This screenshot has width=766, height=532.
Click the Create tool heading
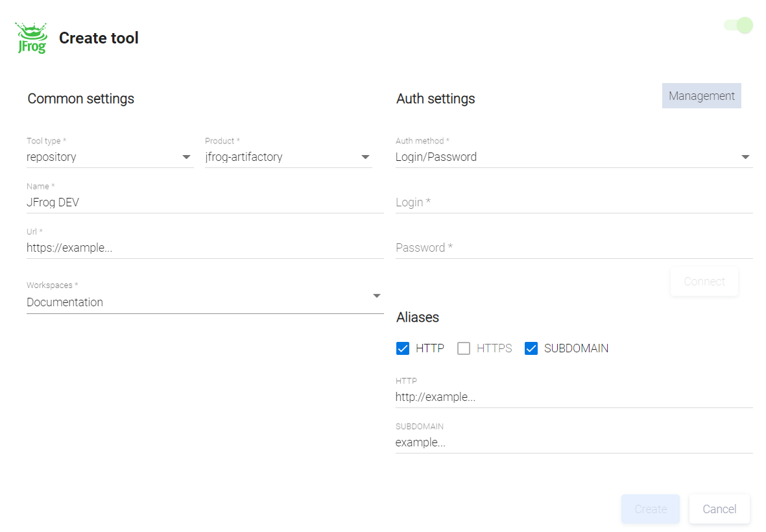pos(99,38)
